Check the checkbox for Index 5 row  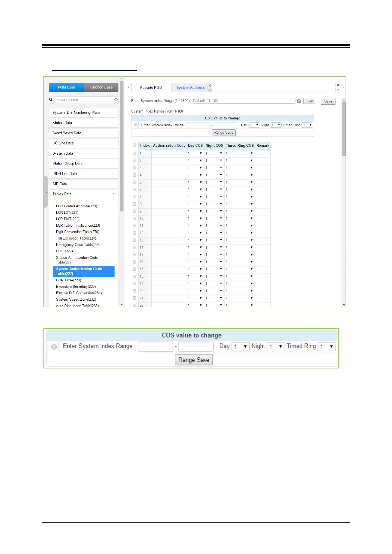(x=135, y=182)
